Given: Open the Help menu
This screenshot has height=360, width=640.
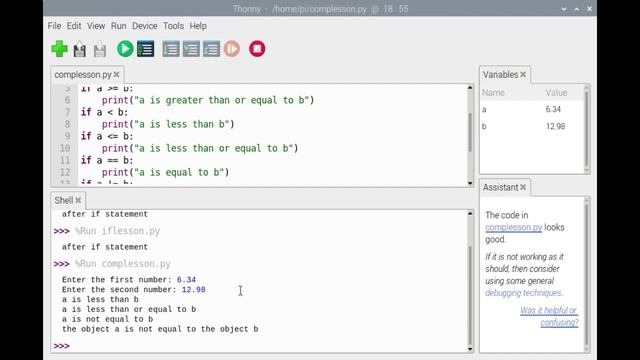Looking at the screenshot, I should pyautogui.click(x=198, y=26).
